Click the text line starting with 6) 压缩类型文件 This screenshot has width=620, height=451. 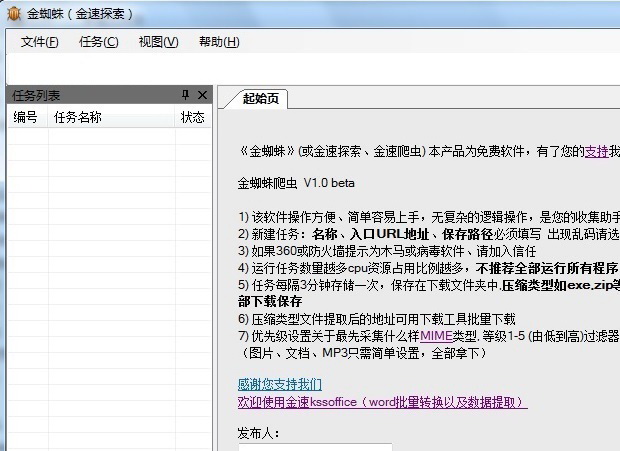click(377, 319)
